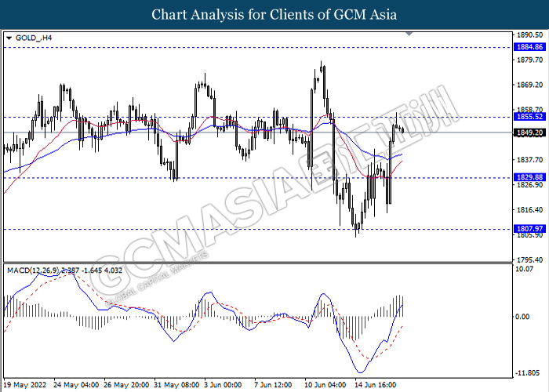Click the 1795.40 price axis value
The image size is (549, 392).
point(530,260)
